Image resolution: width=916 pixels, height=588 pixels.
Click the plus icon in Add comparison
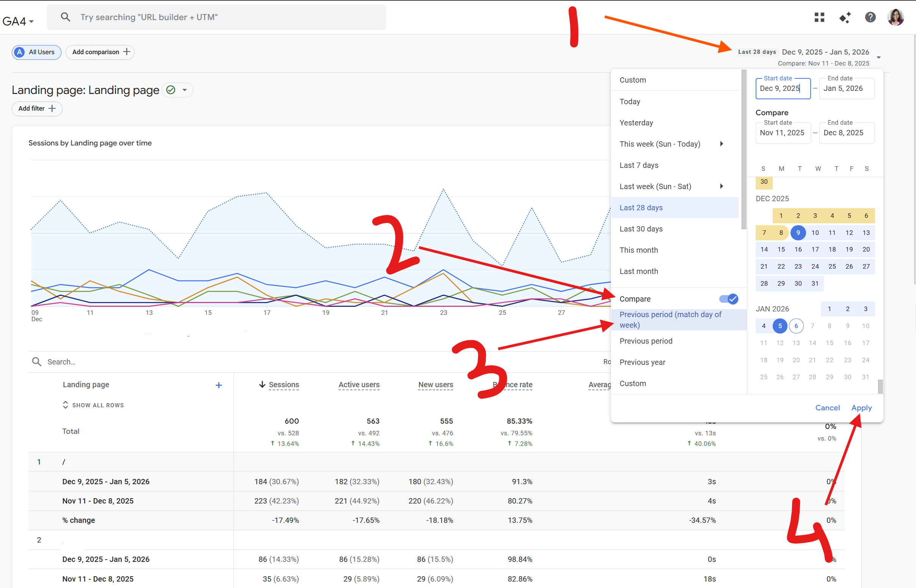pyautogui.click(x=127, y=52)
